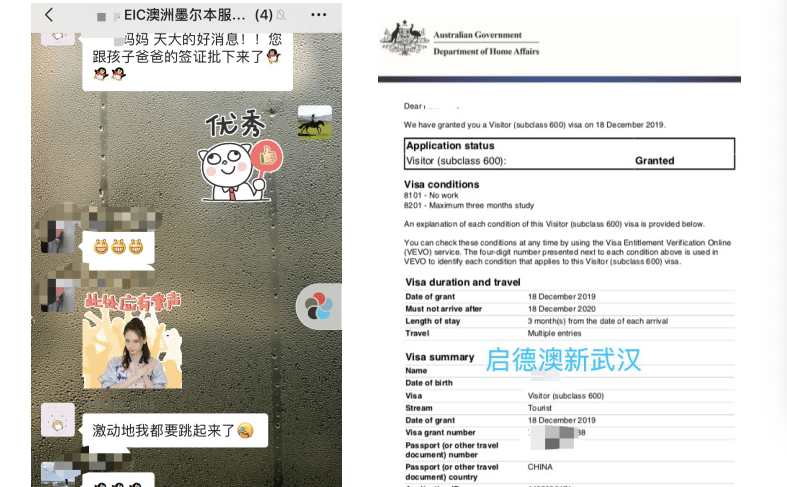Screen dimensions: 787x487
Task: Click Date of birth label
Action: coord(429,383)
